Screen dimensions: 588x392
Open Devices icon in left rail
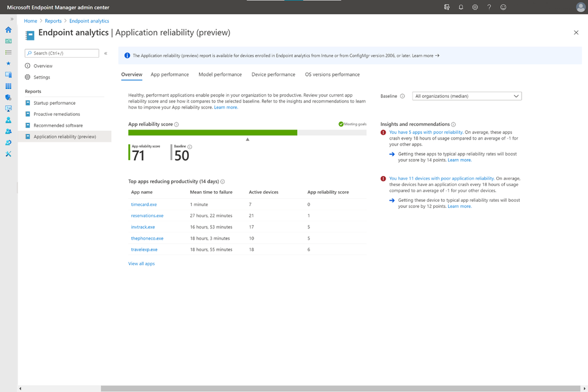[x=8, y=75]
